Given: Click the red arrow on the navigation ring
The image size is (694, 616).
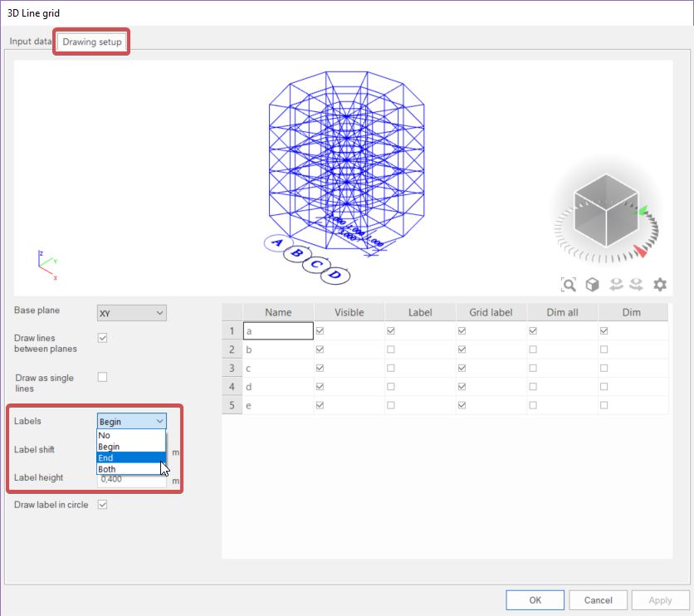Looking at the screenshot, I should pyautogui.click(x=640, y=251).
